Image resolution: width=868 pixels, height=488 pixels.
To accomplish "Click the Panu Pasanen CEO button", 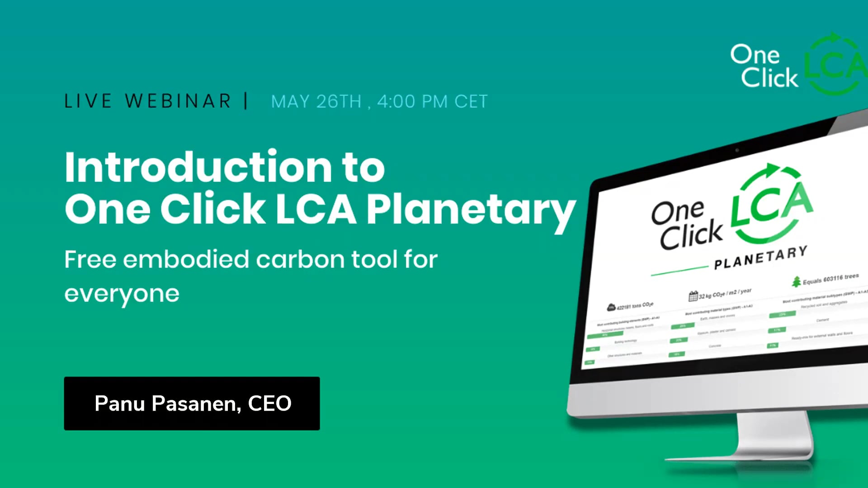I will pos(192,404).
